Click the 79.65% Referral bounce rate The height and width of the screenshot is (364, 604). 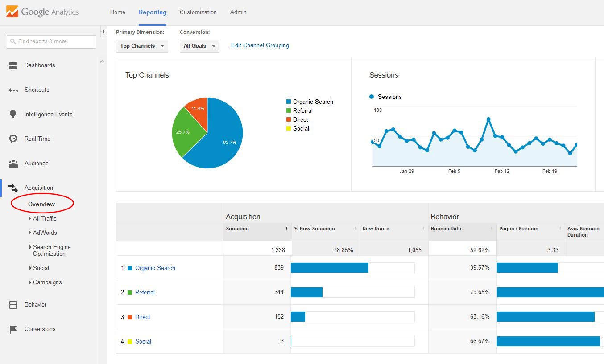point(480,292)
